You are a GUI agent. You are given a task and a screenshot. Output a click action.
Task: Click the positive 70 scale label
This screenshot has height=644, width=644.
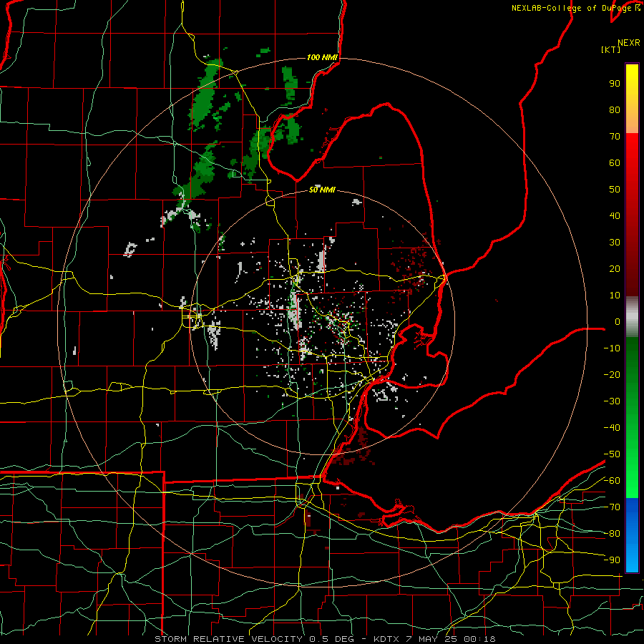[615, 137]
